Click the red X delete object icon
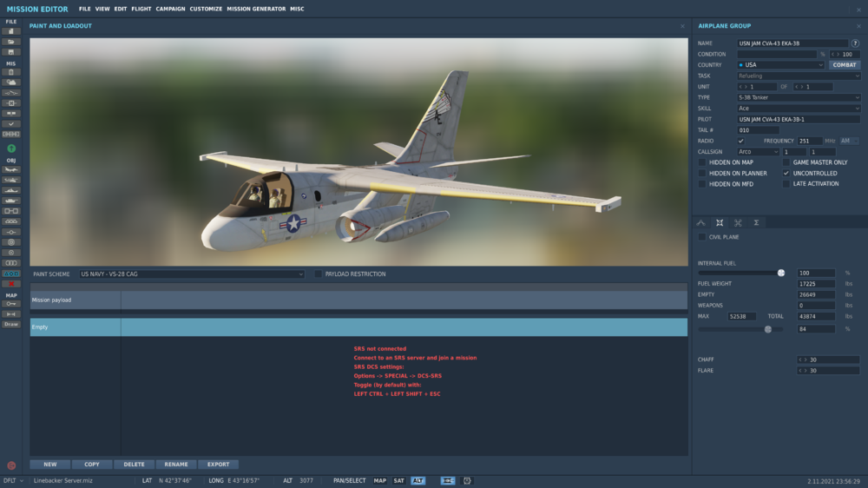This screenshot has height=488, width=868. (x=11, y=284)
